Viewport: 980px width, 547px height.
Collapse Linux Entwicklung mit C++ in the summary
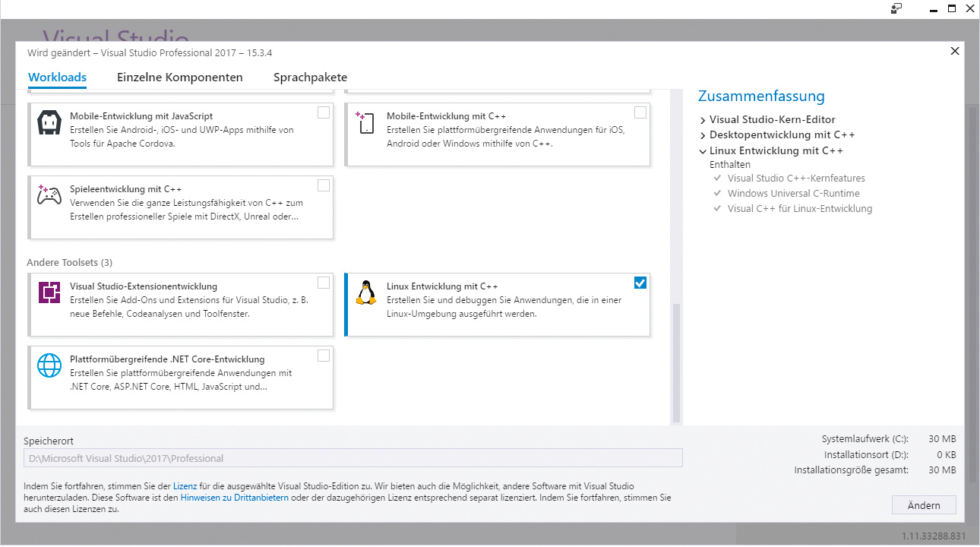click(703, 151)
